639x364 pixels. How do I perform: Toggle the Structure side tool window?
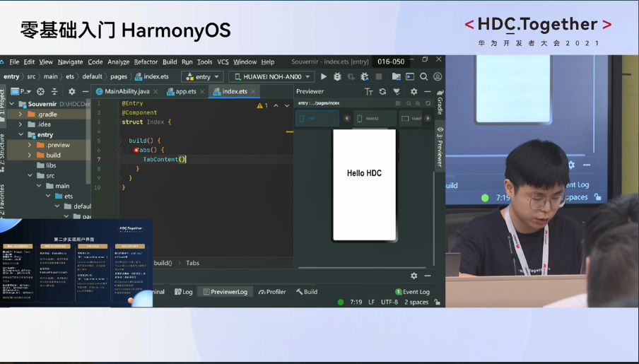click(2, 152)
